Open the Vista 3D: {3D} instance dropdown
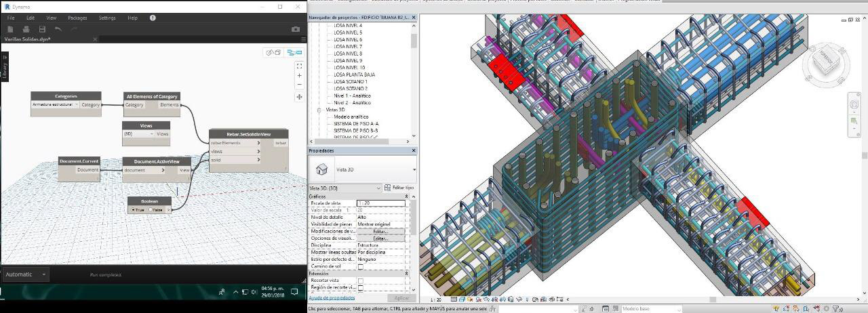This screenshot has width=868, height=313. [x=345, y=188]
